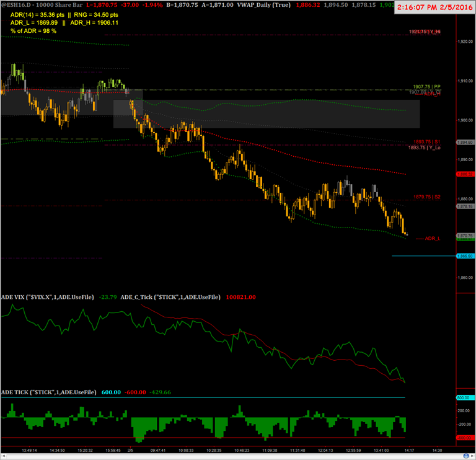Screen dimensions: 476x460
Task: Click the 1,910.00 price axis label
Action: pos(465,81)
